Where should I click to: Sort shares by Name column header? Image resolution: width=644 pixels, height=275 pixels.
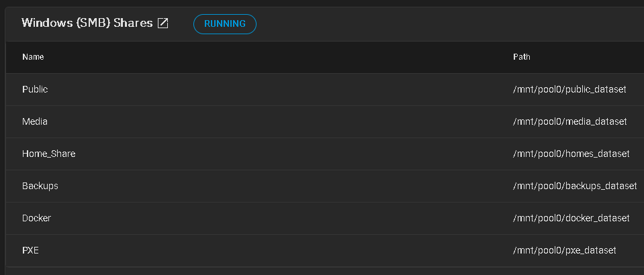[33, 57]
